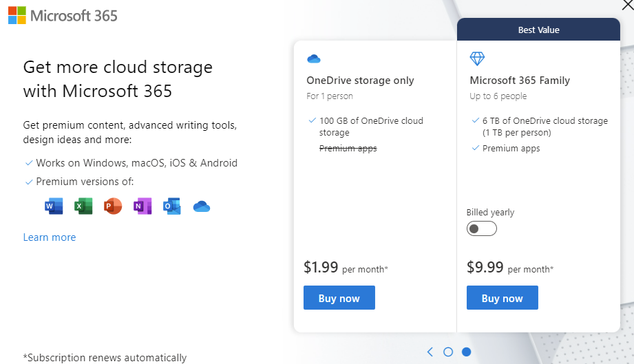Click the OneNote app icon
This screenshot has width=634, height=364.
(x=142, y=206)
